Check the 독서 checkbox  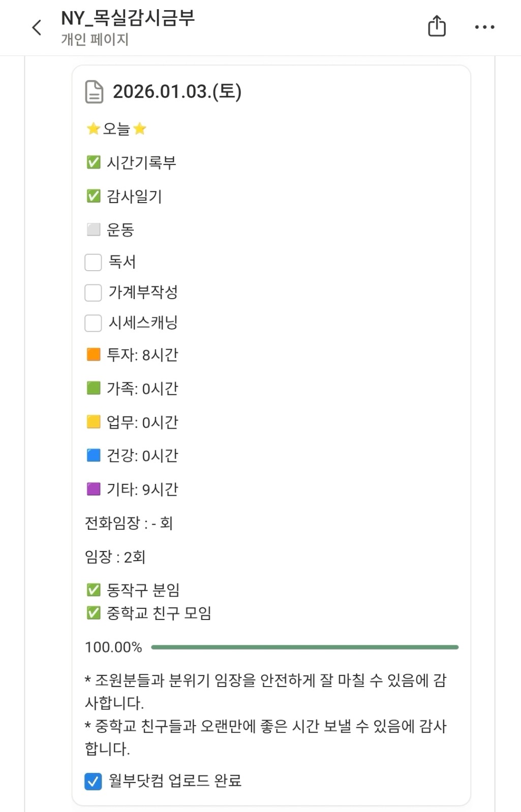point(93,262)
